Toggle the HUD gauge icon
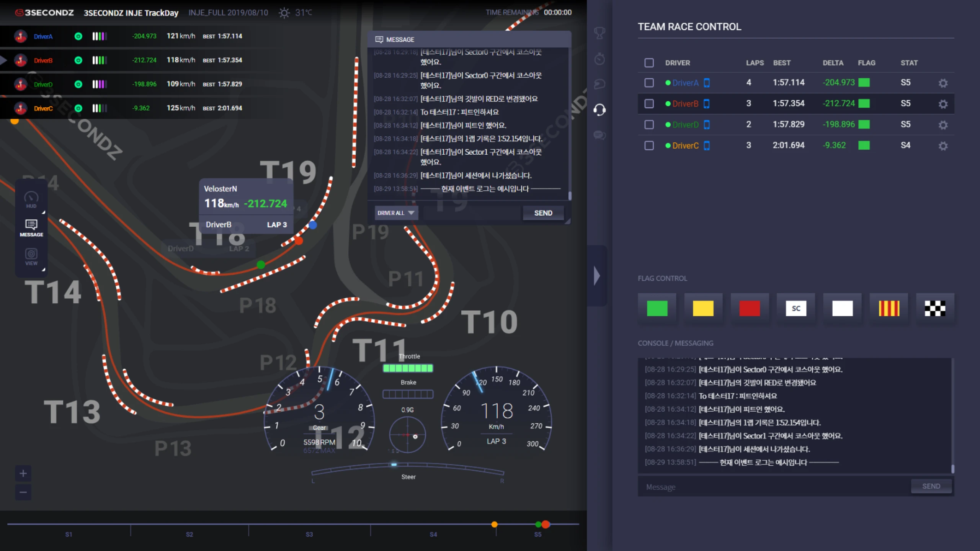The width and height of the screenshot is (980, 551). point(31,199)
